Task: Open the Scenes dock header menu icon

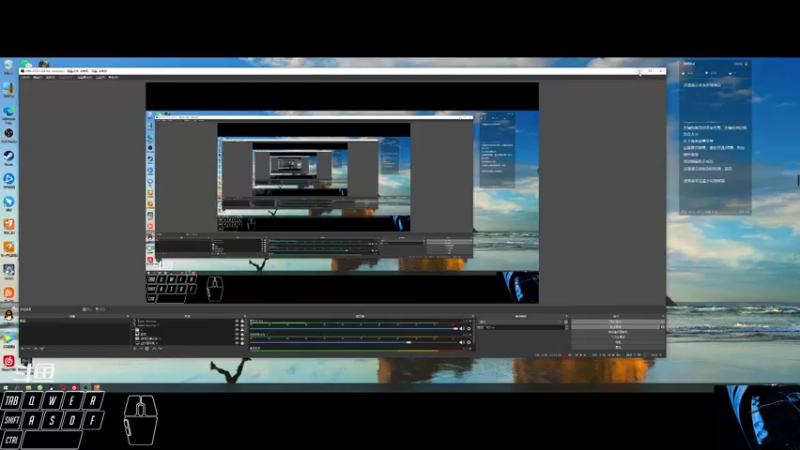Action: (128, 316)
